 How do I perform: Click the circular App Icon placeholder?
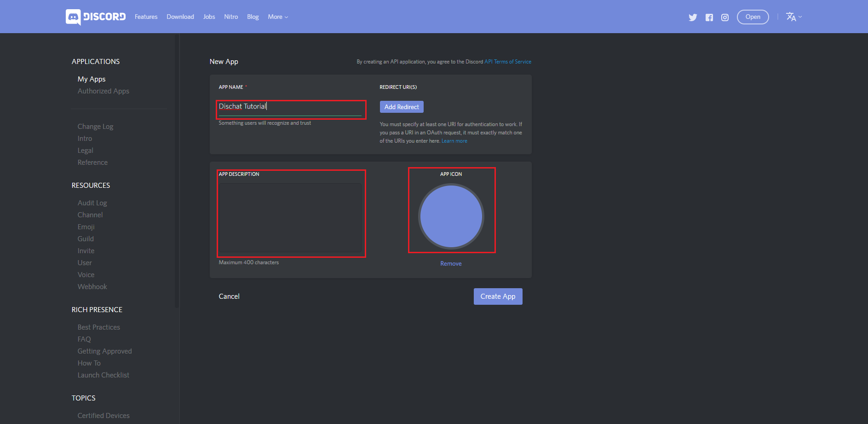tap(451, 216)
